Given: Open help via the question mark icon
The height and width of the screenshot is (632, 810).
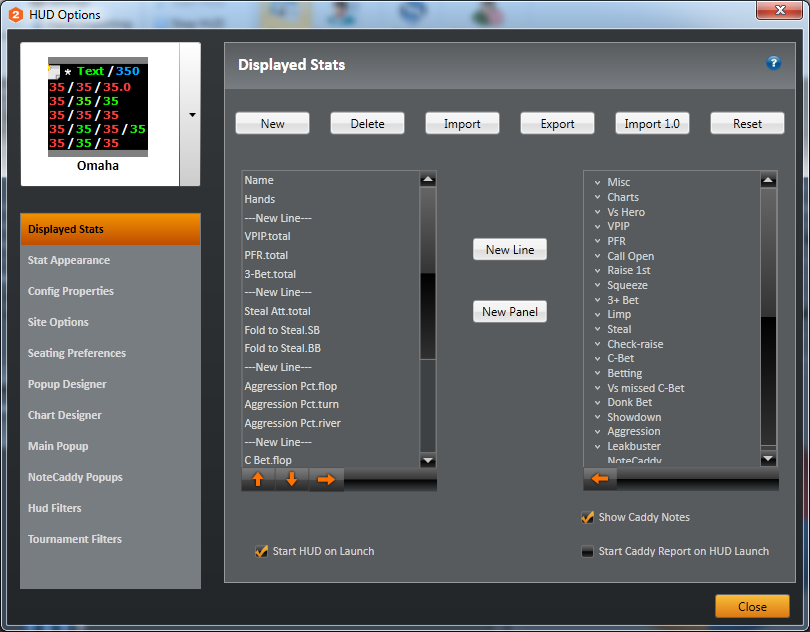Looking at the screenshot, I should click(773, 62).
